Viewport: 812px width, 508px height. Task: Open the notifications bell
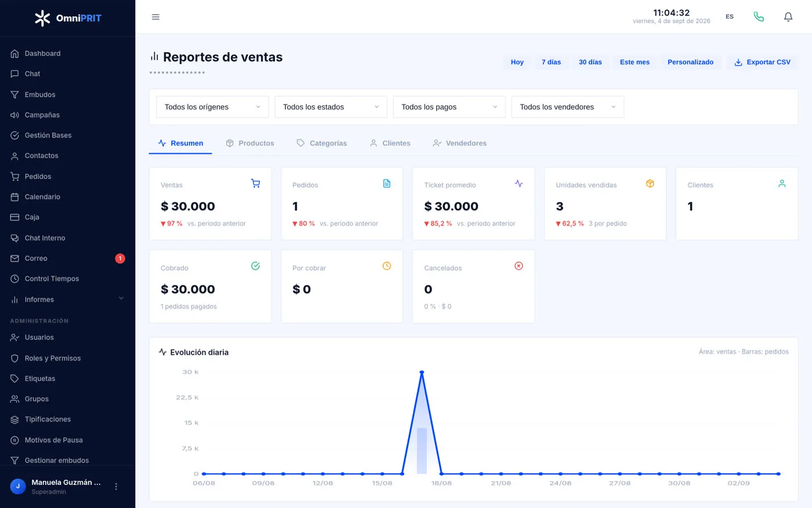[x=788, y=17]
